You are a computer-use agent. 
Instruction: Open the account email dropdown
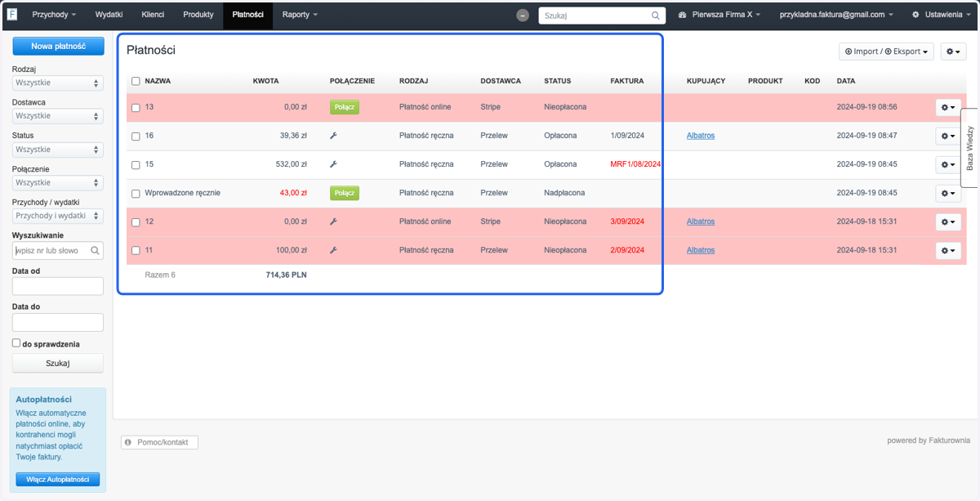[x=836, y=15]
